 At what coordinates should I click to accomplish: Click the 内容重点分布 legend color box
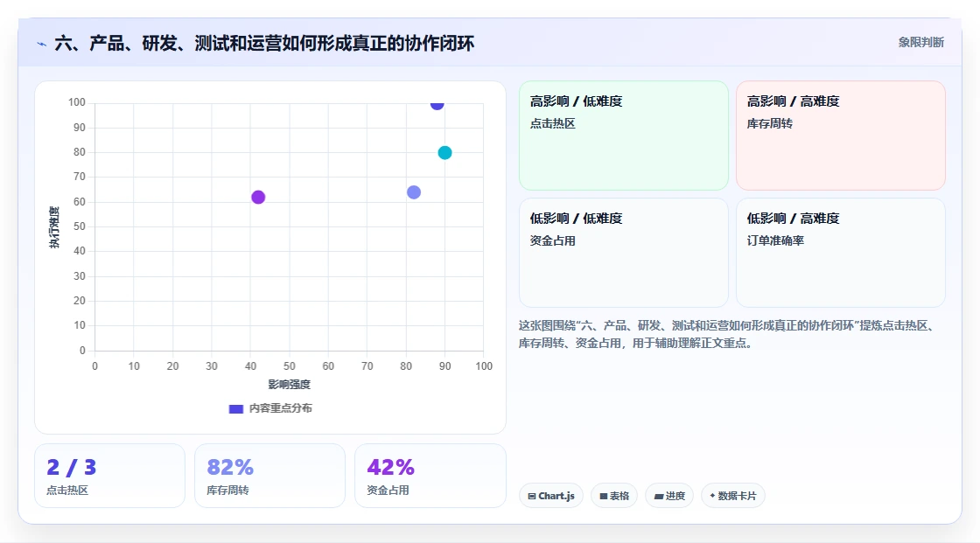(235, 408)
